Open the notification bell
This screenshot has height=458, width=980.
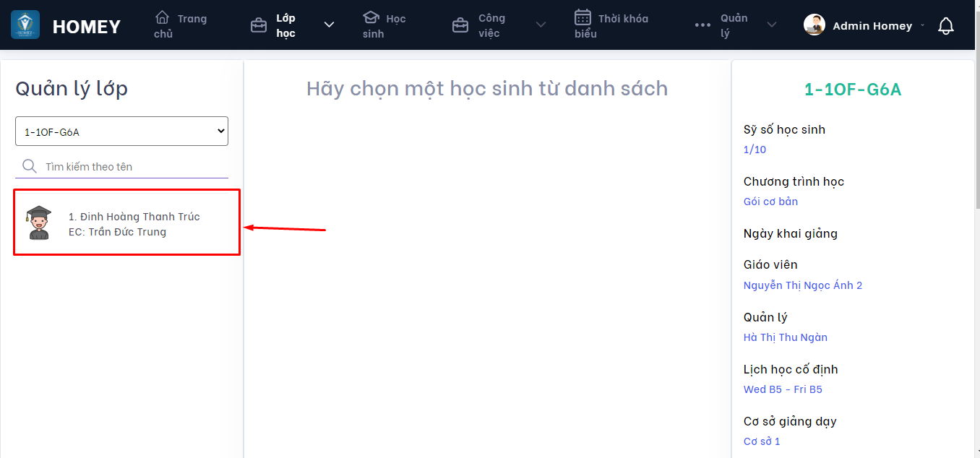point(946,25)
